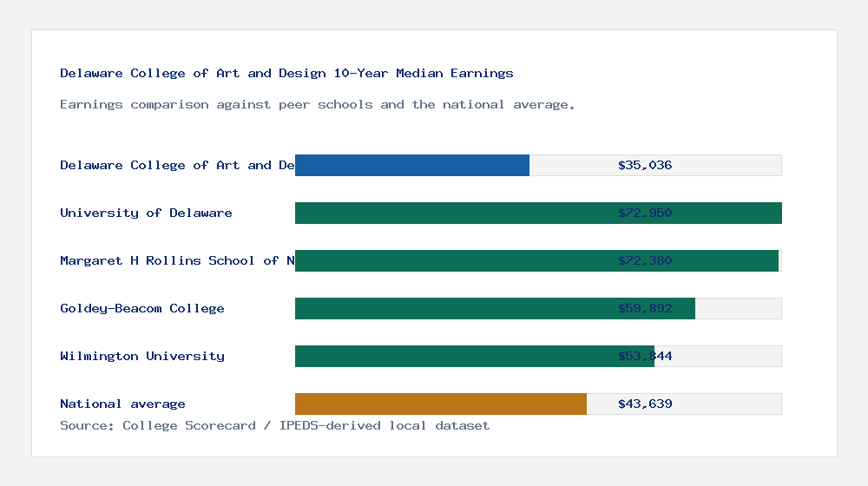Click the '$72,950' value
Screen dimensions: 868x486
coord(645,213)
